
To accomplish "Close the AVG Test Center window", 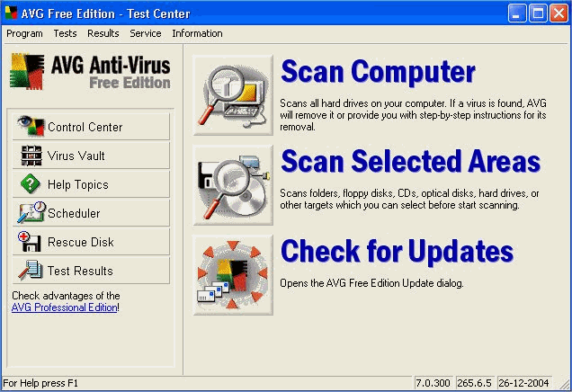I will tap(559, 13).
